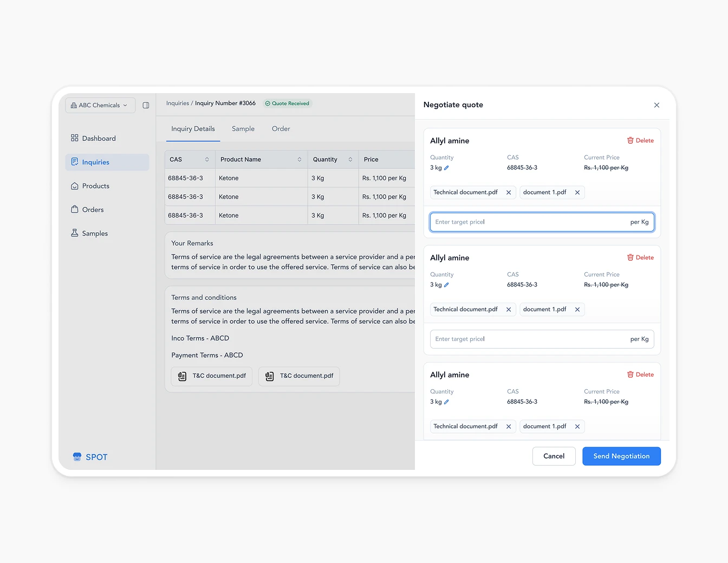Open the ABC Chemicals company dropdown
This screenshot has width=728, height=563.
click(x=100, y=105)
